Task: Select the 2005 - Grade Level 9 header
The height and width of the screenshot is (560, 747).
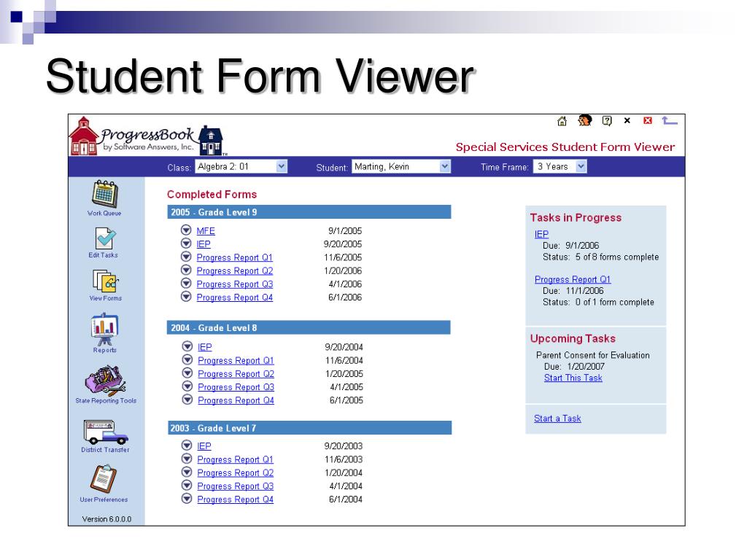Action: click(309, 212)
